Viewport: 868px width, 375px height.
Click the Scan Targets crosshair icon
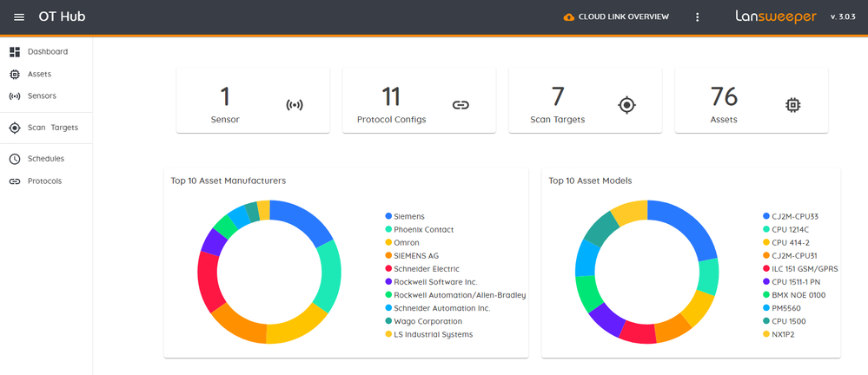click(x=626, y=105)
